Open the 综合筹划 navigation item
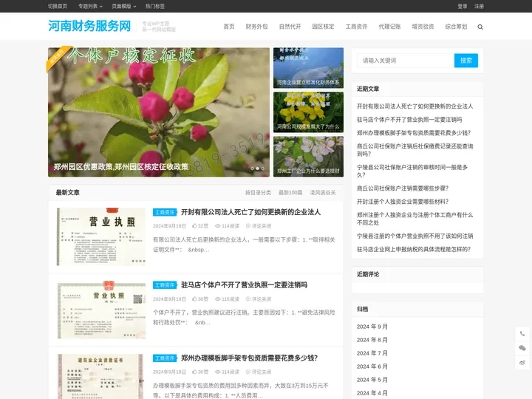The width and height of the screenshot is (532, 399). click(x=457, y=27)
